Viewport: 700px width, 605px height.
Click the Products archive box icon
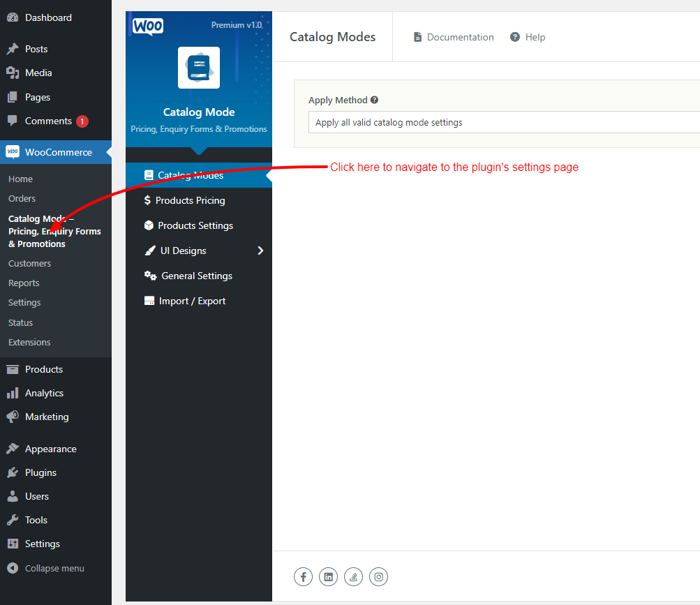[x=13, y=369]
